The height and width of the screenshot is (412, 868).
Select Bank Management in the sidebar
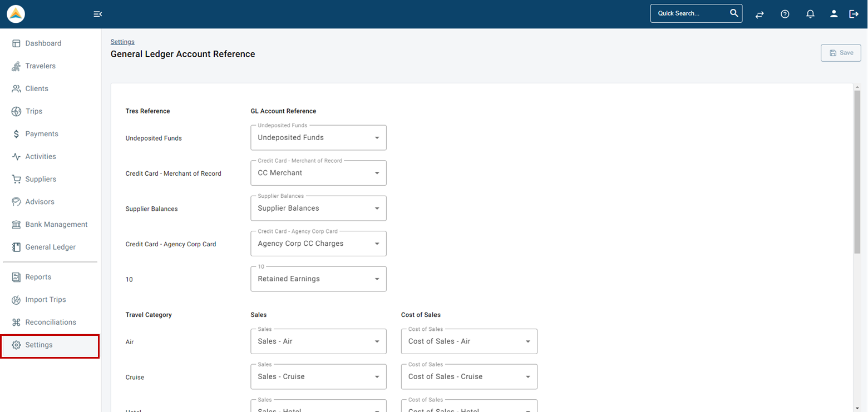tap(56, 224)
